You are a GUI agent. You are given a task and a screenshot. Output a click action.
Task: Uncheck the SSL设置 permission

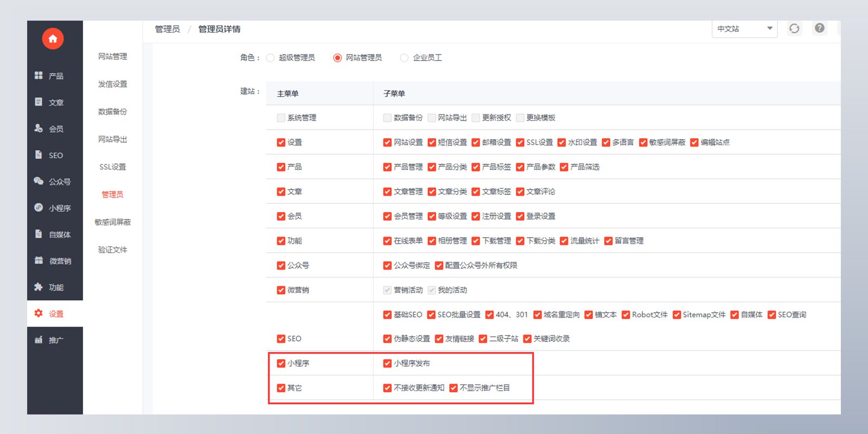[x=520, y=143]
